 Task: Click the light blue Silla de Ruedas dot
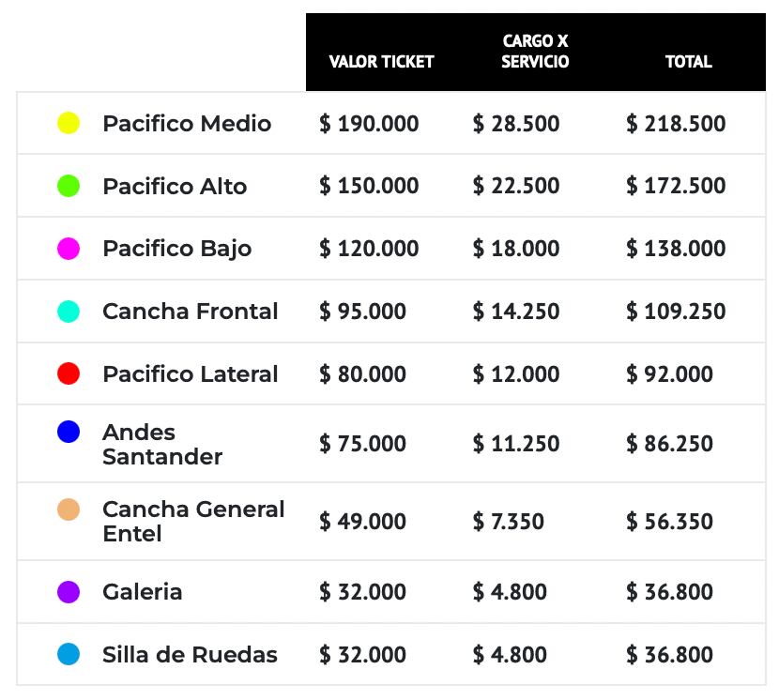click(69, 654)
